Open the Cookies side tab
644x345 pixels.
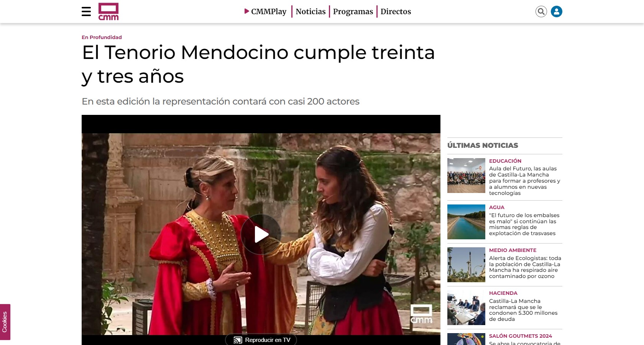(5, 322)
